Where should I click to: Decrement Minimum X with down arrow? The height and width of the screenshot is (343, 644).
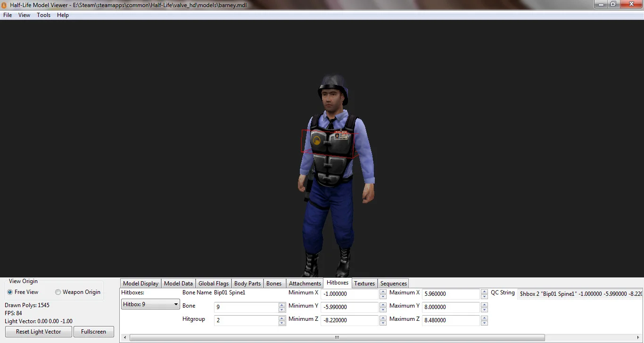382,296
